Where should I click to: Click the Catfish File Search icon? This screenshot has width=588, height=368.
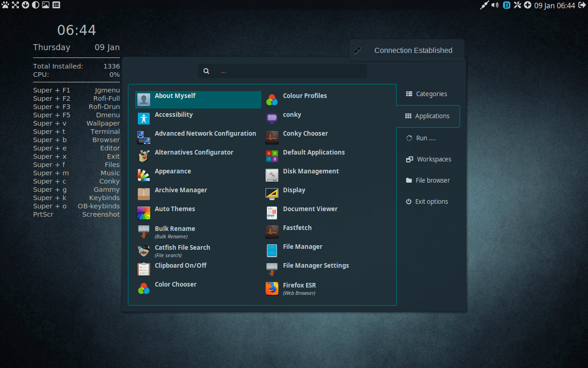pyautogui.click(x=144, y=251)
